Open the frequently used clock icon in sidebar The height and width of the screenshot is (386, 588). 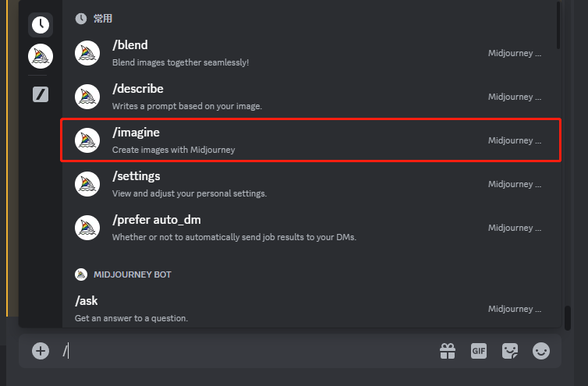[x=41, y=25]
